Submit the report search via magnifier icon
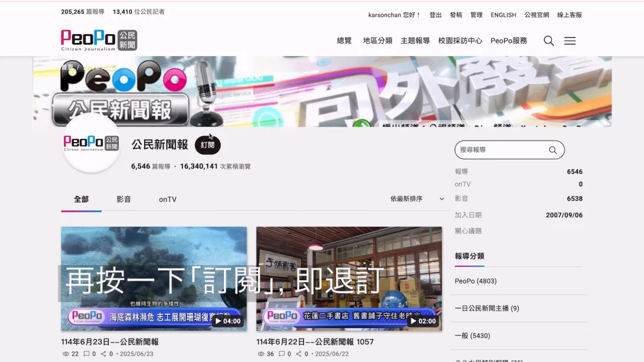Viewport: 644px width, 362px height. pyautogui.click(x=553, y=150)
